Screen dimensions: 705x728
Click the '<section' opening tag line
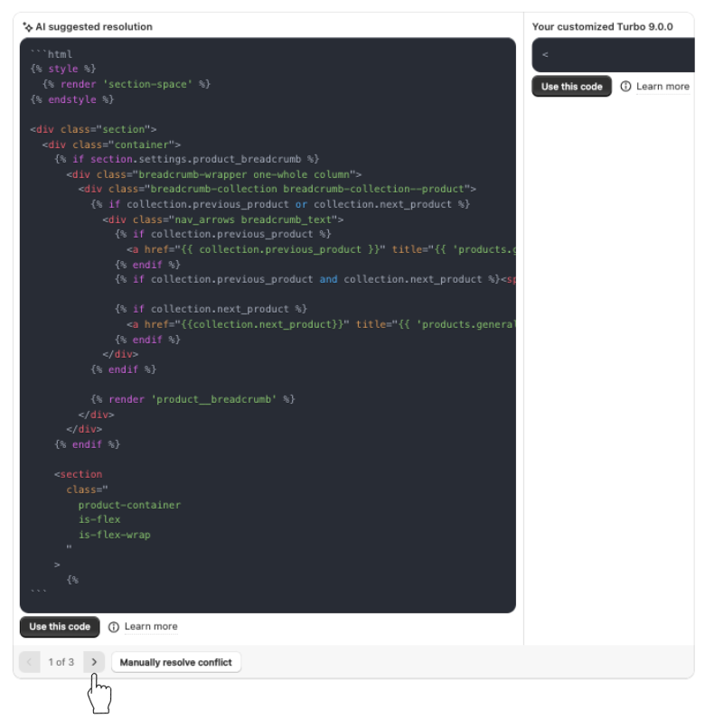pyautogui.click(x=78, y=474)
